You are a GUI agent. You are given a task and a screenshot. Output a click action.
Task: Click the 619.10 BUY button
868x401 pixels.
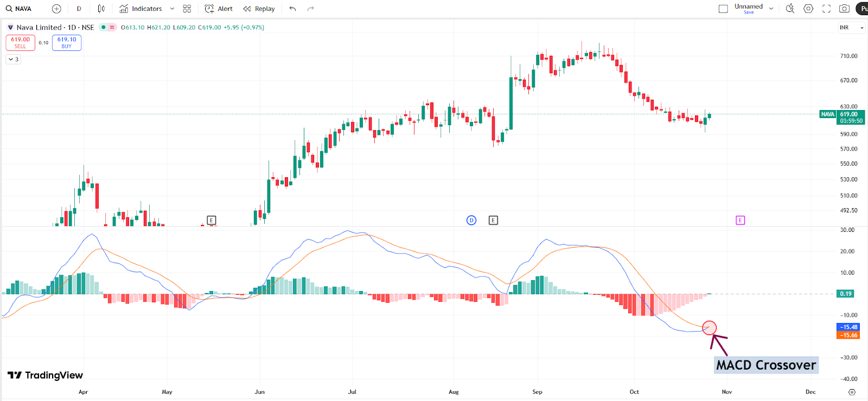point(67,43)
